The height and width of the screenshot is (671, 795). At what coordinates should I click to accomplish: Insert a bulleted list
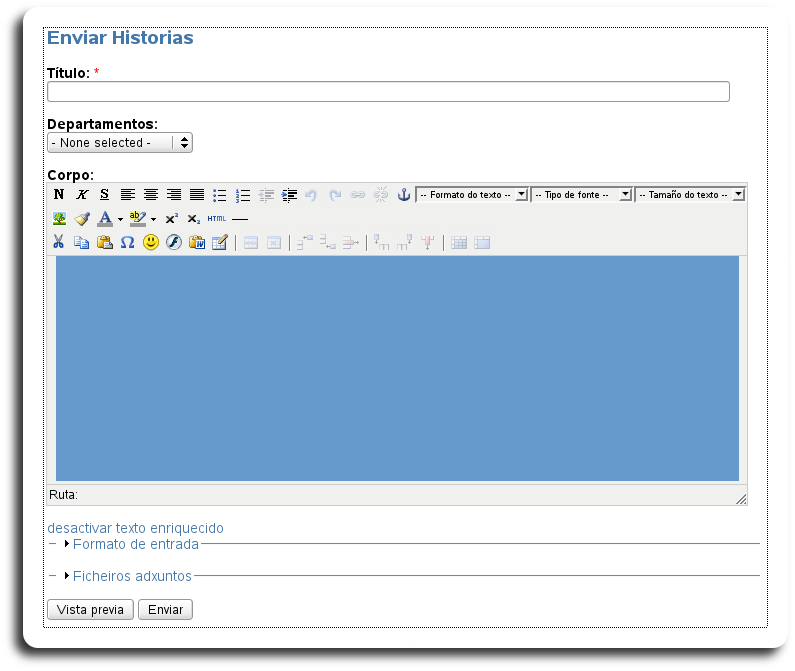point(219,195)
